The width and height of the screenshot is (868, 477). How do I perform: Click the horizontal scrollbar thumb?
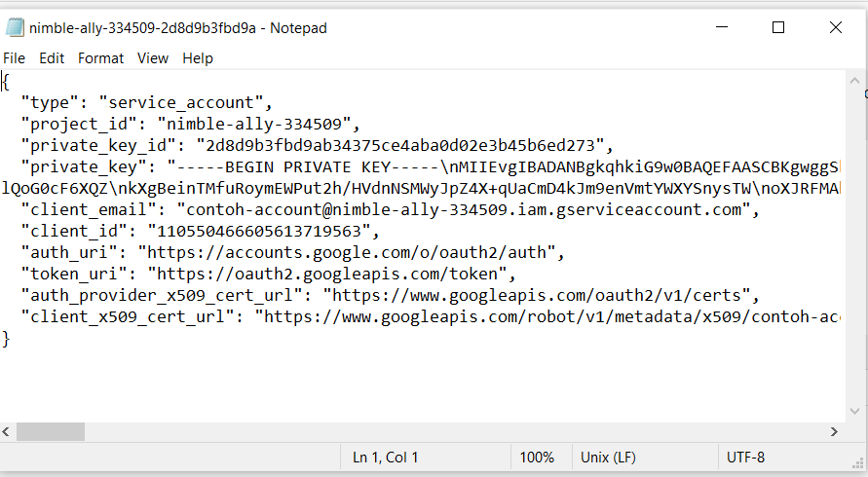coord(51,431)
